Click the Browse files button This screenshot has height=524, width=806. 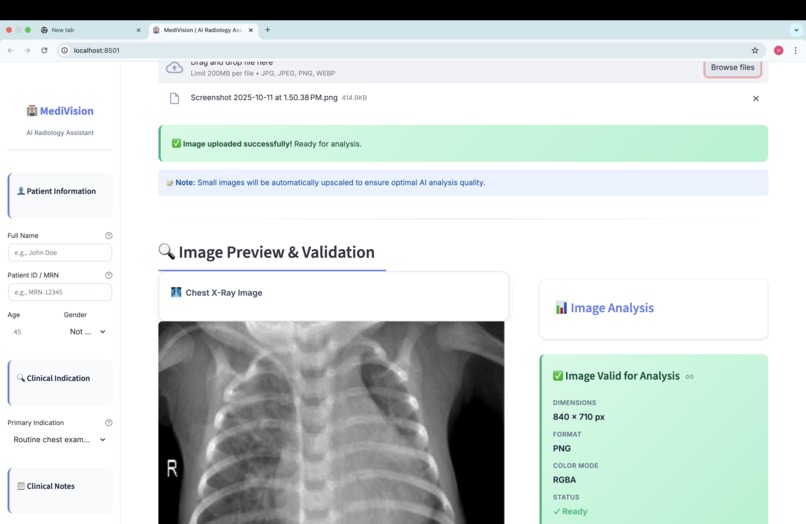pos(732,67)
